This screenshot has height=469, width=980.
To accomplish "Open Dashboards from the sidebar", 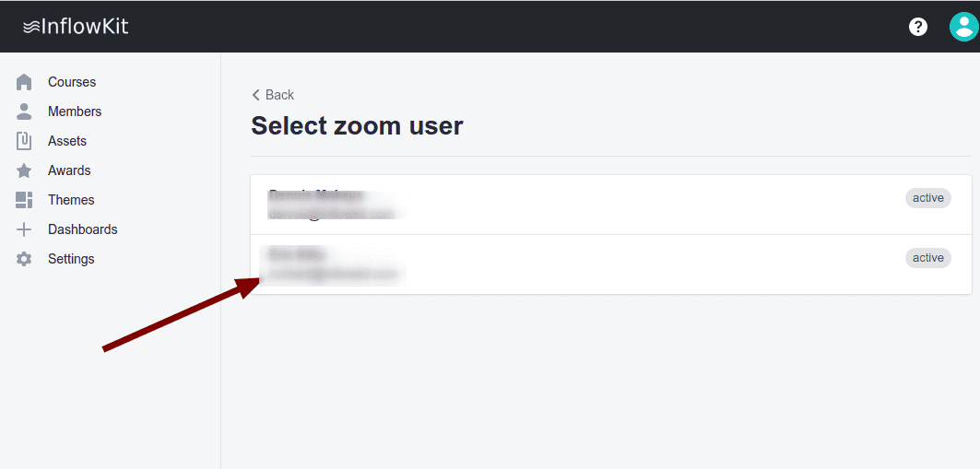I will coord(83,229).
